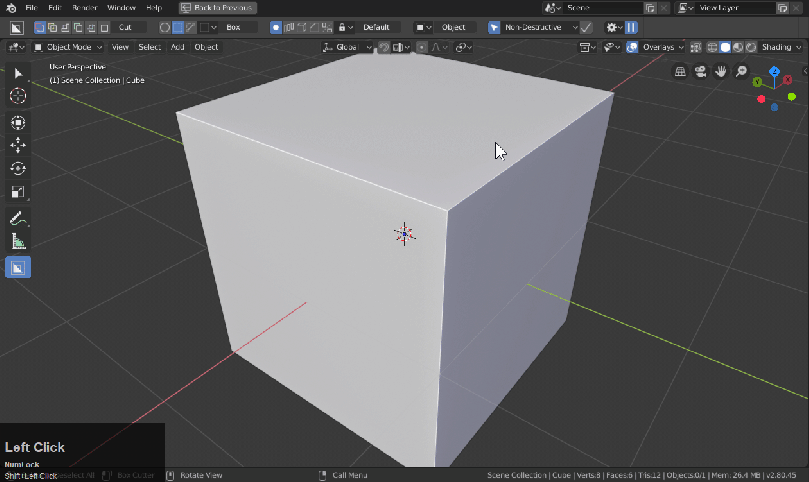Click the hand pan-view icon

click(x=720, y=71)
